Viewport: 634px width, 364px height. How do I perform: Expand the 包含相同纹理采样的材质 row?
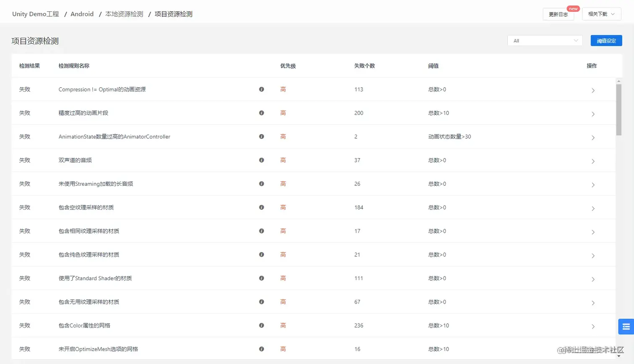click(593, 231)
